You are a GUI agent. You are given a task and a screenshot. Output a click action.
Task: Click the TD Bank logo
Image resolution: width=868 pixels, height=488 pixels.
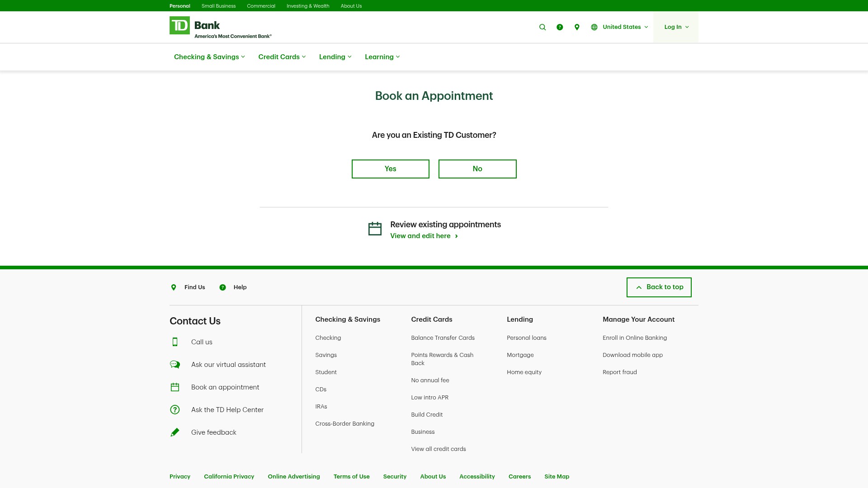point(220,27)
